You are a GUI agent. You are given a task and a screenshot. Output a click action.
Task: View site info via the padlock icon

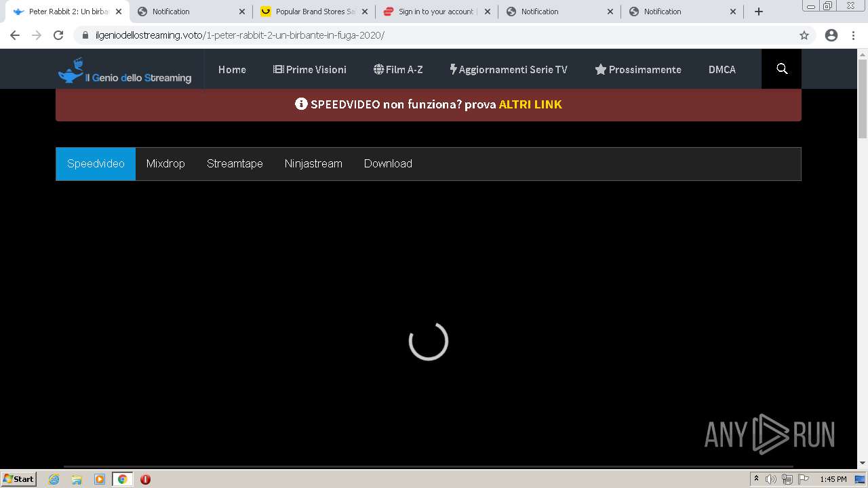[x=85, y=35]
